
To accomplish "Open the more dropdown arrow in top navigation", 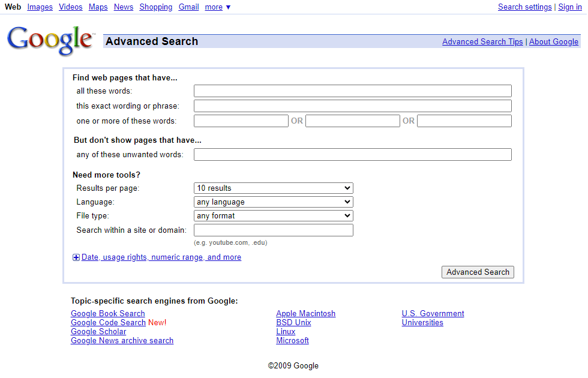I will 228,7.
